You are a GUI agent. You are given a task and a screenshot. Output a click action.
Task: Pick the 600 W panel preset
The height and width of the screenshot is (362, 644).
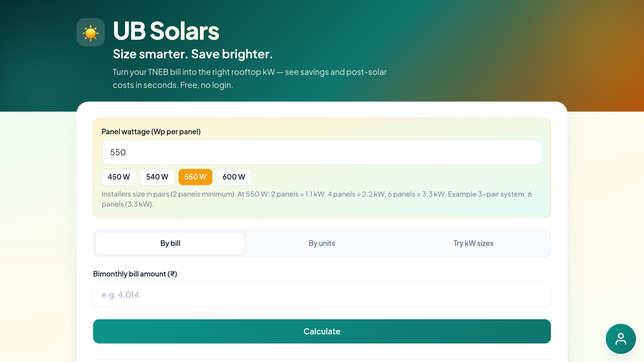point(234,177)
